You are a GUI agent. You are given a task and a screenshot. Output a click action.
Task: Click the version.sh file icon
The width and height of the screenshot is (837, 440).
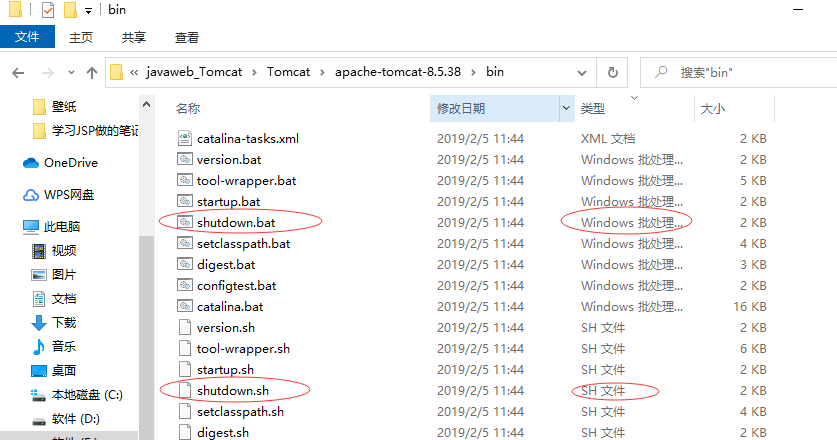[185, 327]
